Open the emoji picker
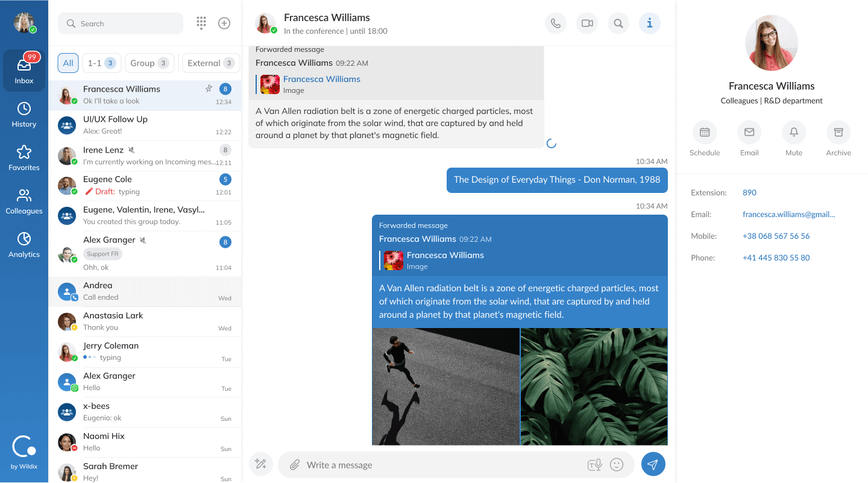 pos(616,465)
